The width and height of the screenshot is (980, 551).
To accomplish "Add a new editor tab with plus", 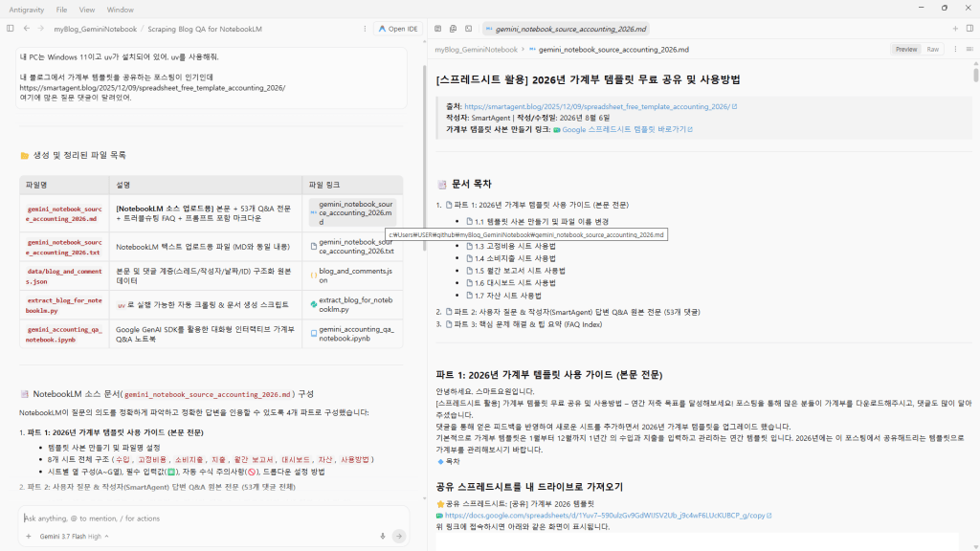I will click(955, 29).
